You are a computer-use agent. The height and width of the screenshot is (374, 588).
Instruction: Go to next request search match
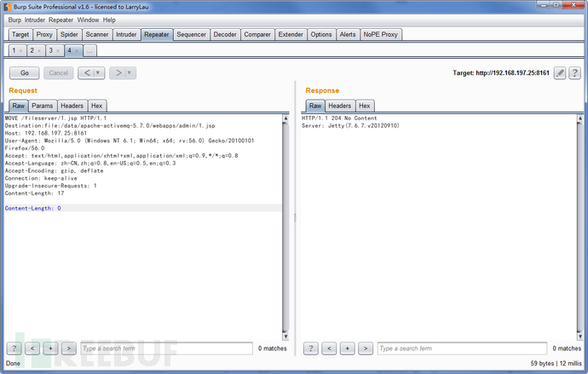tap(69, 348)
